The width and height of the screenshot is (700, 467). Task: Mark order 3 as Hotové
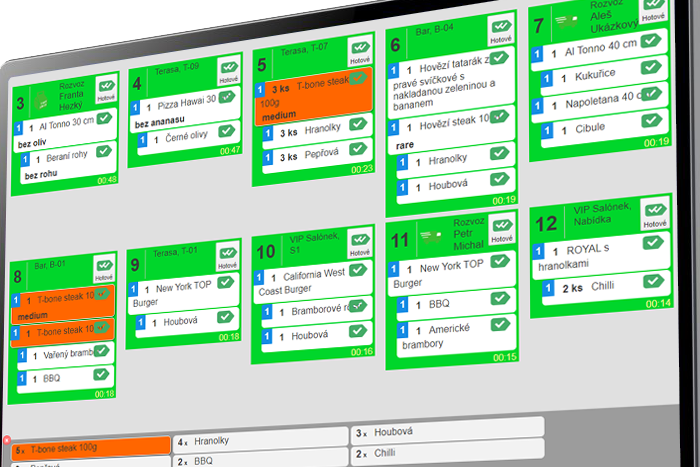click(105, 92)
